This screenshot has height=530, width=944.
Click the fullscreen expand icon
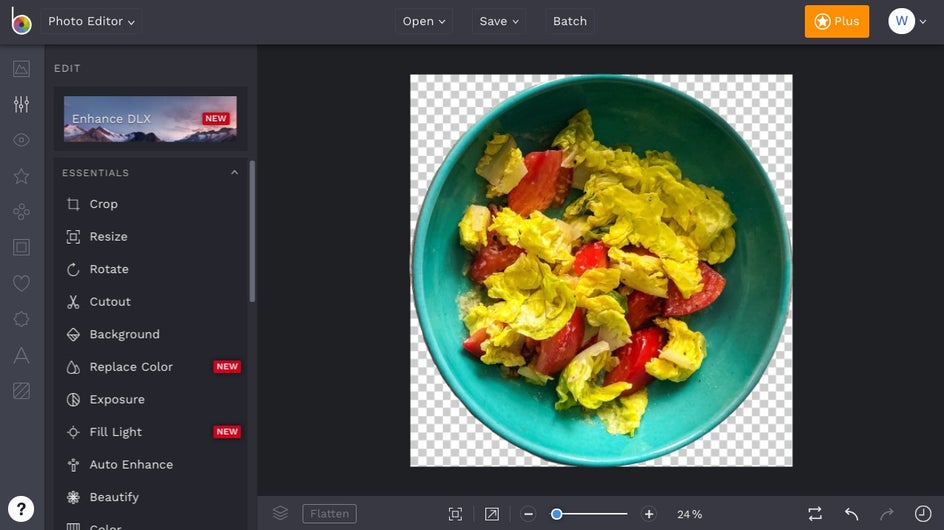click(492, 514)
